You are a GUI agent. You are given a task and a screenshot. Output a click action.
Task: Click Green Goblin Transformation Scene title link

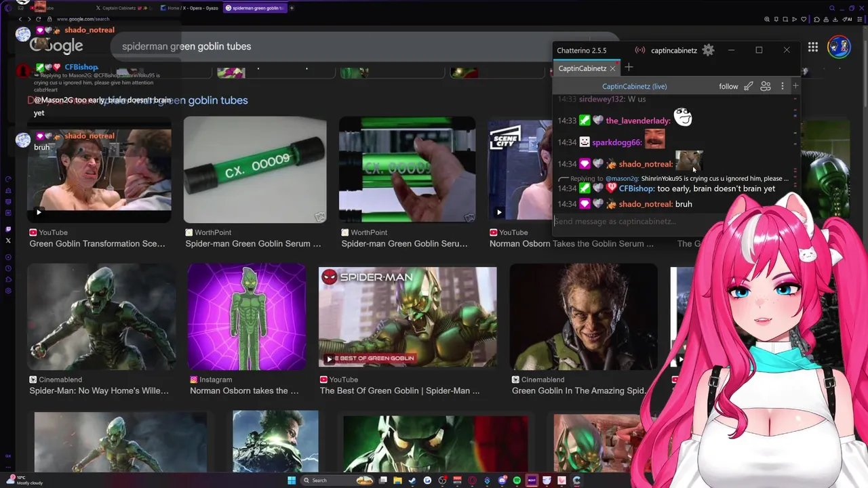tap(97, 243)
